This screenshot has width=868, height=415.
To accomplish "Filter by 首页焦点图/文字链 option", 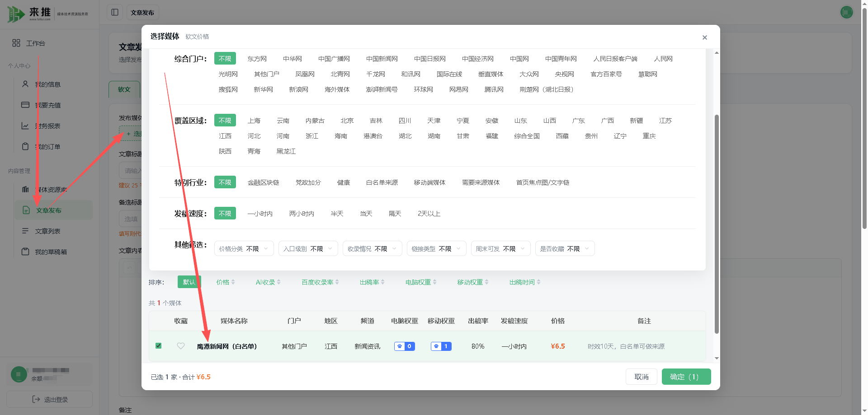I will click(542, 182).
